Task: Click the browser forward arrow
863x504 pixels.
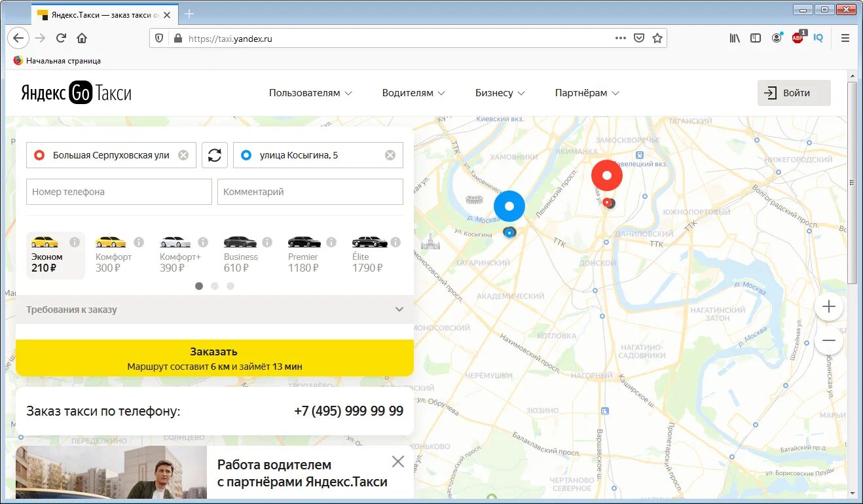Action: (x=41, y=38)
